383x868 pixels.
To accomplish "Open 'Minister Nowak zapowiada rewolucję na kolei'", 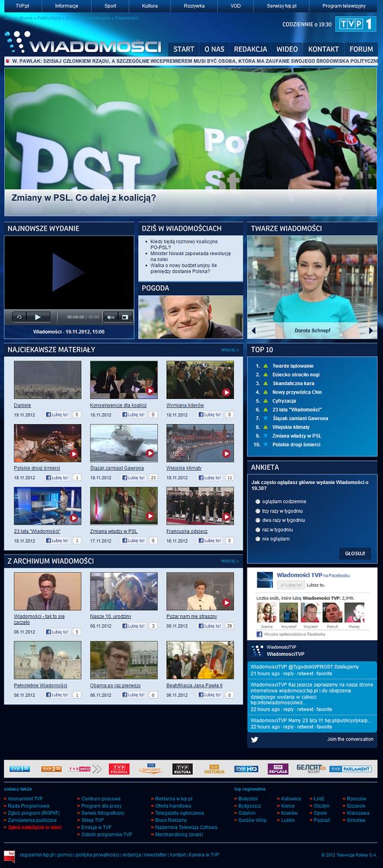I will (x=190, y=257).
